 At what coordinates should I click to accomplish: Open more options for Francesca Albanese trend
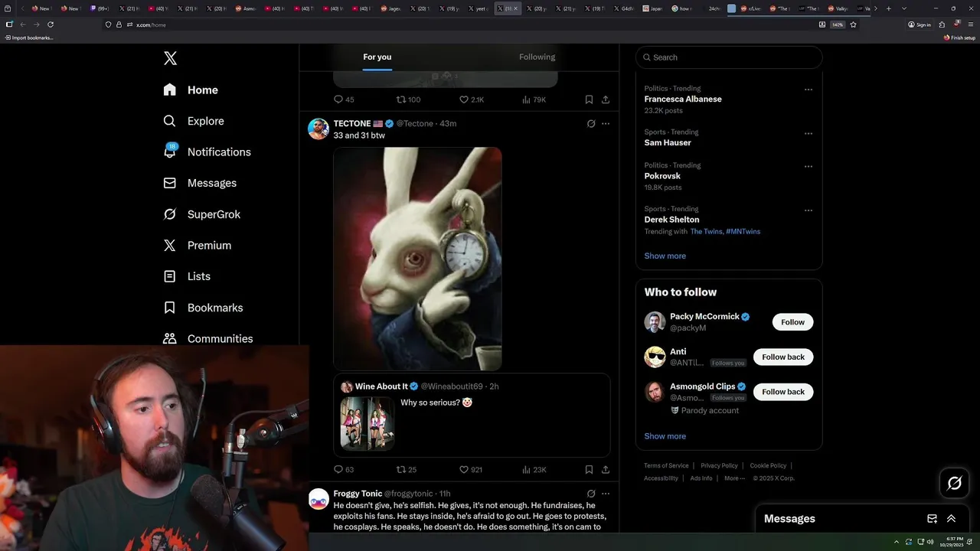point(808,90)
